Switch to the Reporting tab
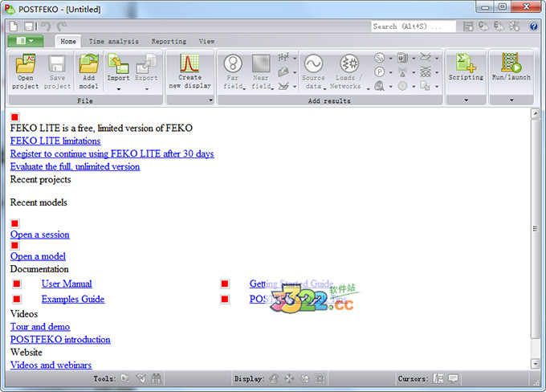Viewport: 546px width, 392px height. point(169,41)
